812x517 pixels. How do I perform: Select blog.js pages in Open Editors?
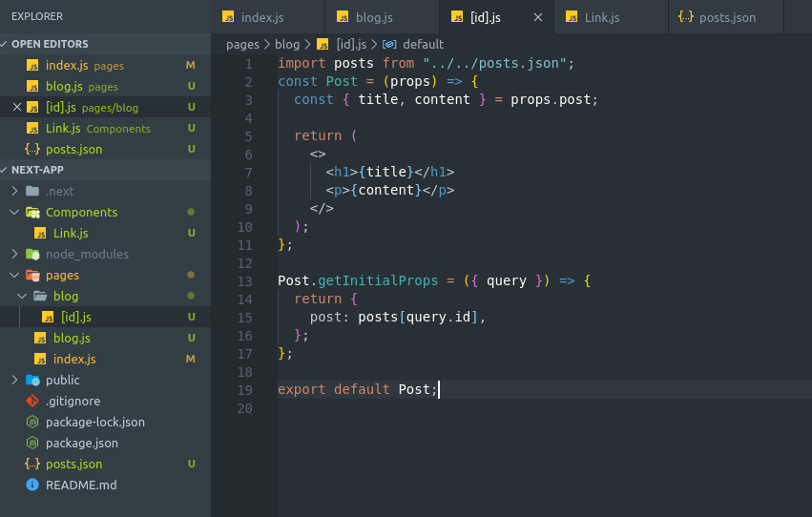(x=105, y=86)
